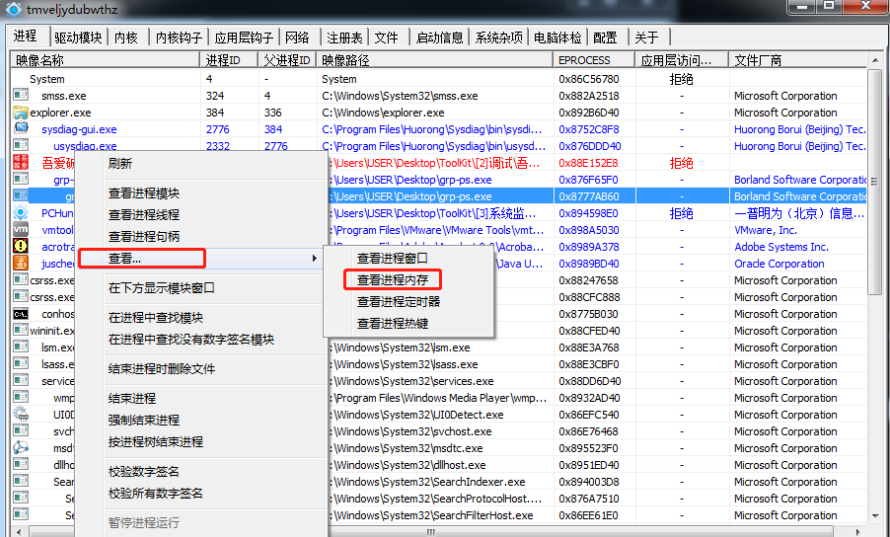Sort by the 父进程ID column header

[287, 60]
